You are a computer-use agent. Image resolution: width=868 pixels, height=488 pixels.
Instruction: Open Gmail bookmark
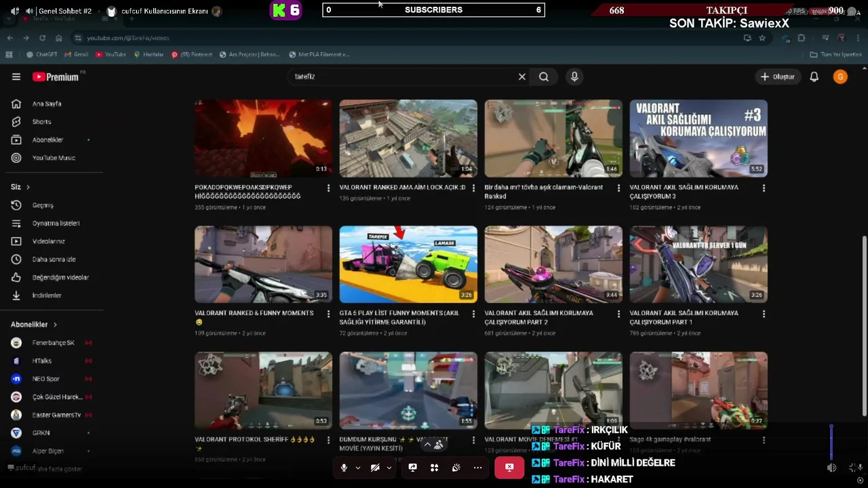click(x=77, y=54)
